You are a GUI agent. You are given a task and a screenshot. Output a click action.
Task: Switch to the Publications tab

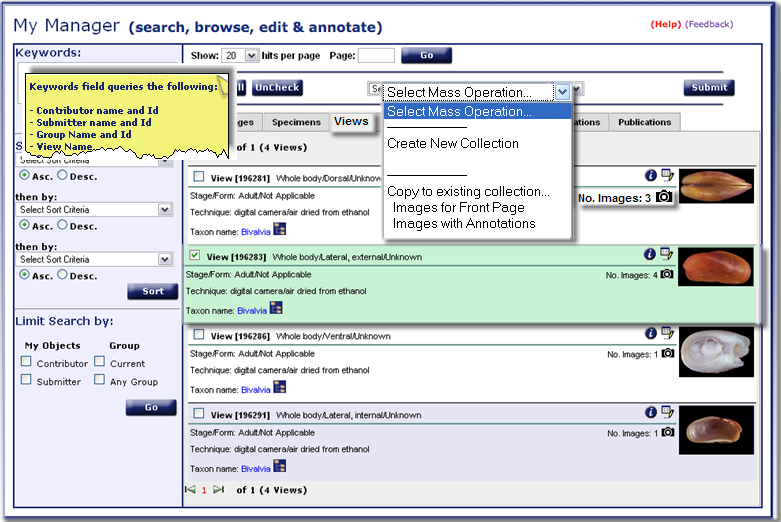[x=644, y=122]
